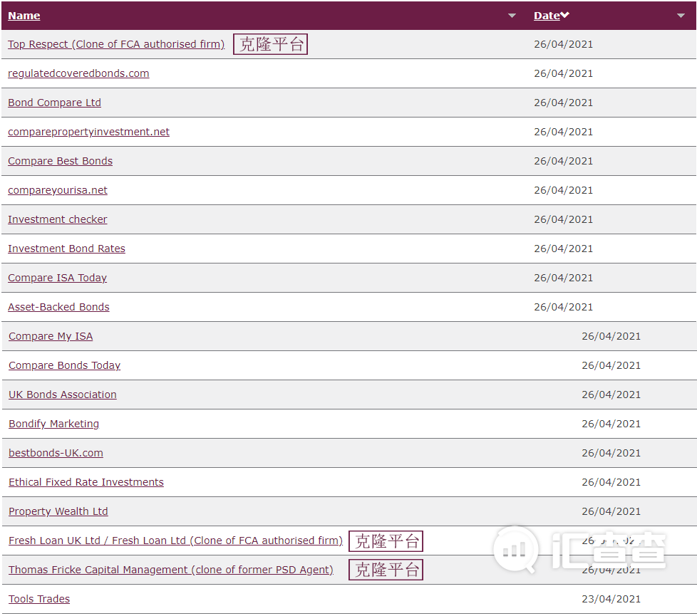Open the bestbonds-UK.com link
This screenshot has width=697, height=616.
56,453
